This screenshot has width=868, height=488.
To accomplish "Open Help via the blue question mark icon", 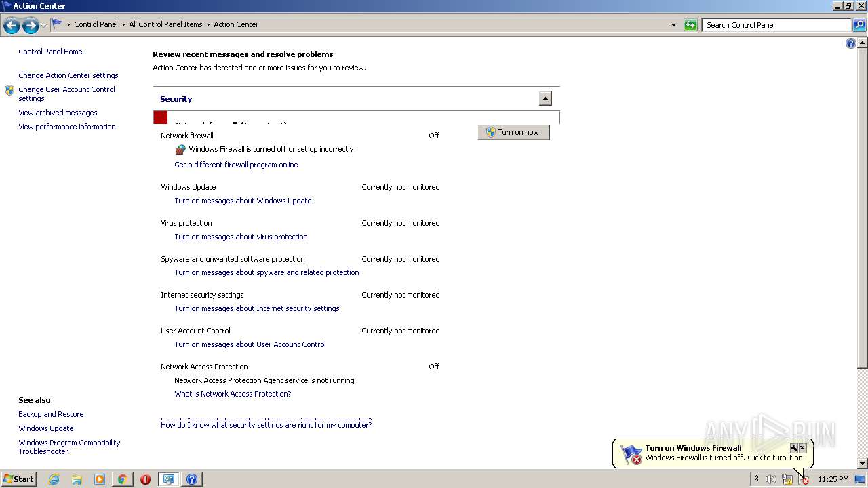I will click(851, 43).
